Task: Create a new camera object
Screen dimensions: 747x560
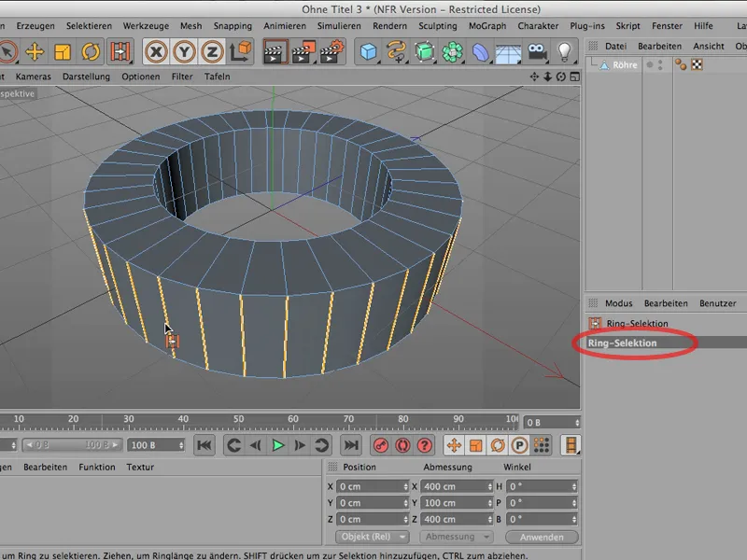Action: point(537,53)
